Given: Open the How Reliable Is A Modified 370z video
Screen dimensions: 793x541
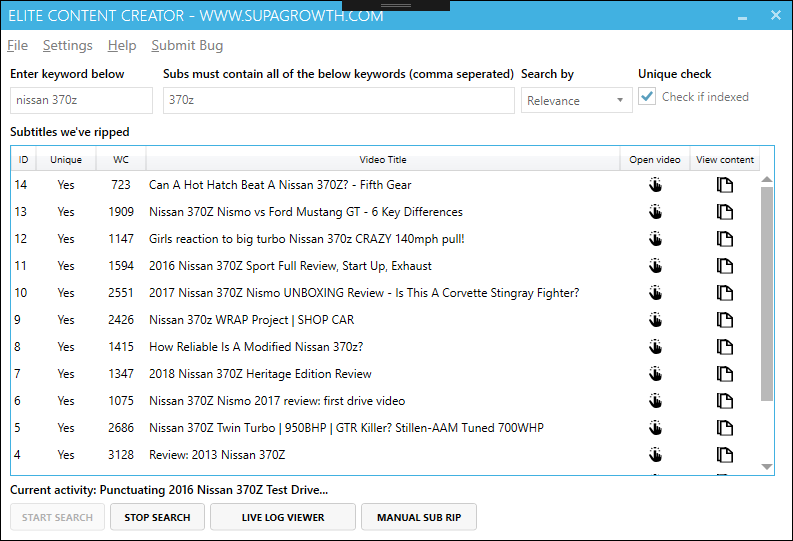Looking at the screenshot, I should tap(655, 347).
